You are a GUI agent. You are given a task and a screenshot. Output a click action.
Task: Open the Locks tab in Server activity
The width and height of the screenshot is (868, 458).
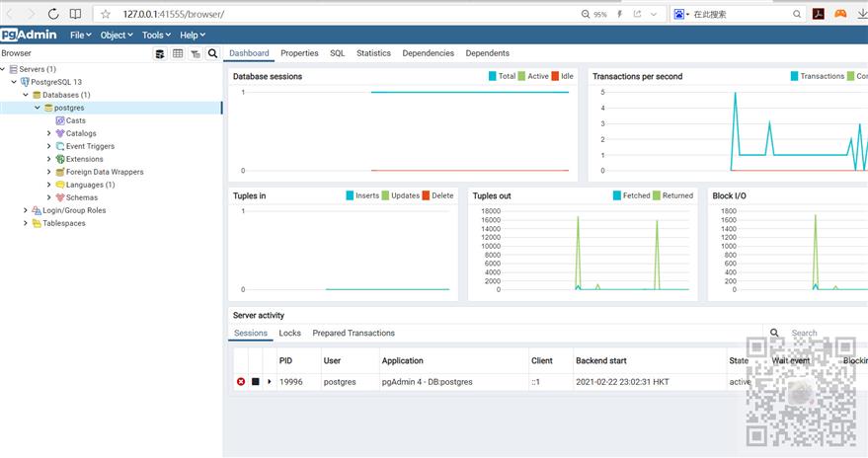coord(289,333)
